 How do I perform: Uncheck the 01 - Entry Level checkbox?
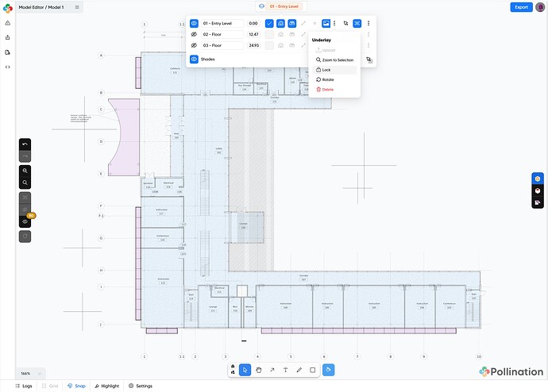(269, 24)
